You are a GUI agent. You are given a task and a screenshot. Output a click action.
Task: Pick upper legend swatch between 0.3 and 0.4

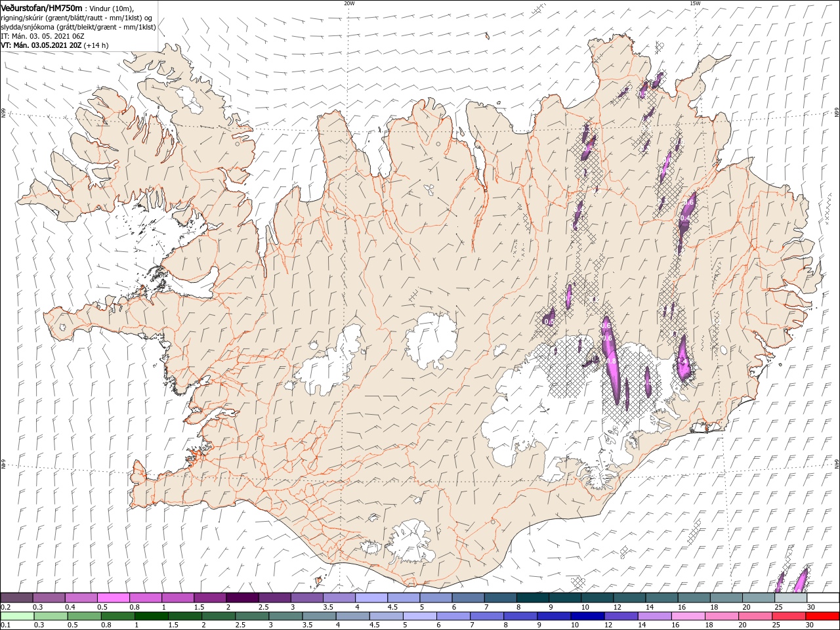[49, 597]
